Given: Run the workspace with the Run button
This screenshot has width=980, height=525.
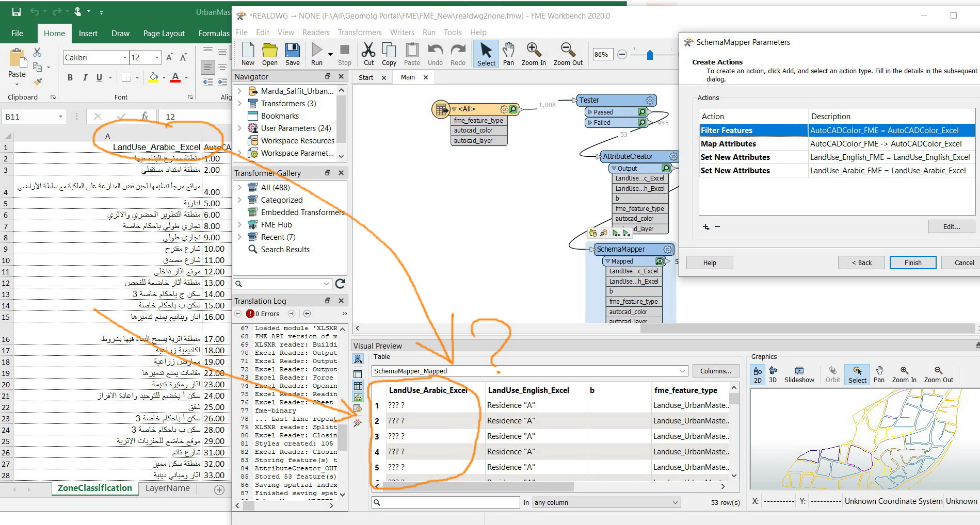Looking at the screenshot, I should pyautogui.click(x=317, y=54).
